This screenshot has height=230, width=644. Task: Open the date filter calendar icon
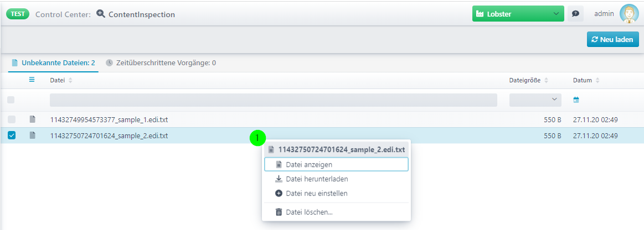(x=576, y=100)
